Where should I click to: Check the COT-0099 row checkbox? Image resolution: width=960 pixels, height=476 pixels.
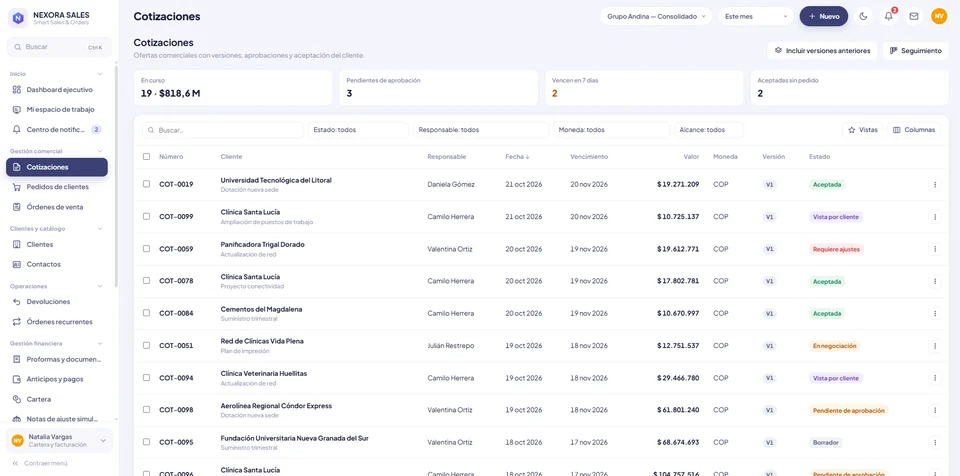146,216
